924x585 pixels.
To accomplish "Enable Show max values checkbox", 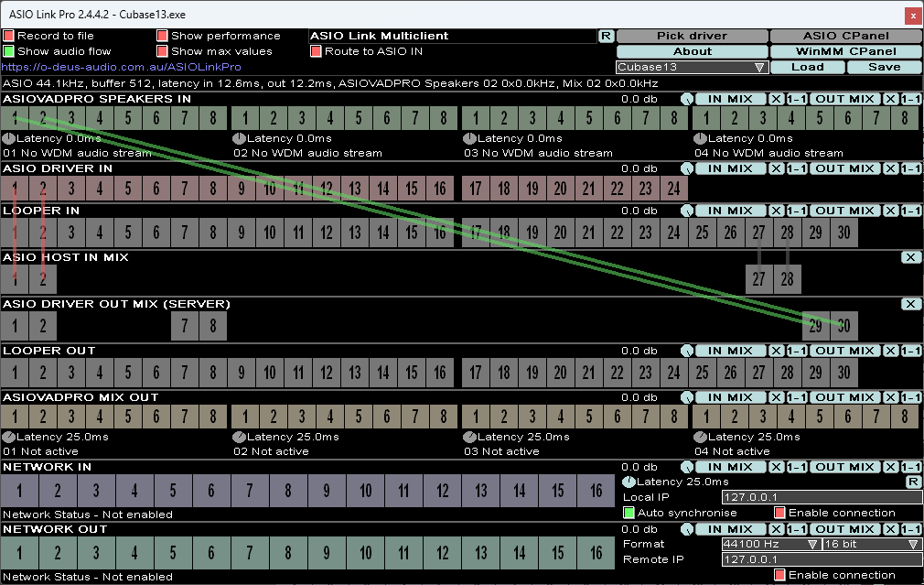I will click(162, 51).
